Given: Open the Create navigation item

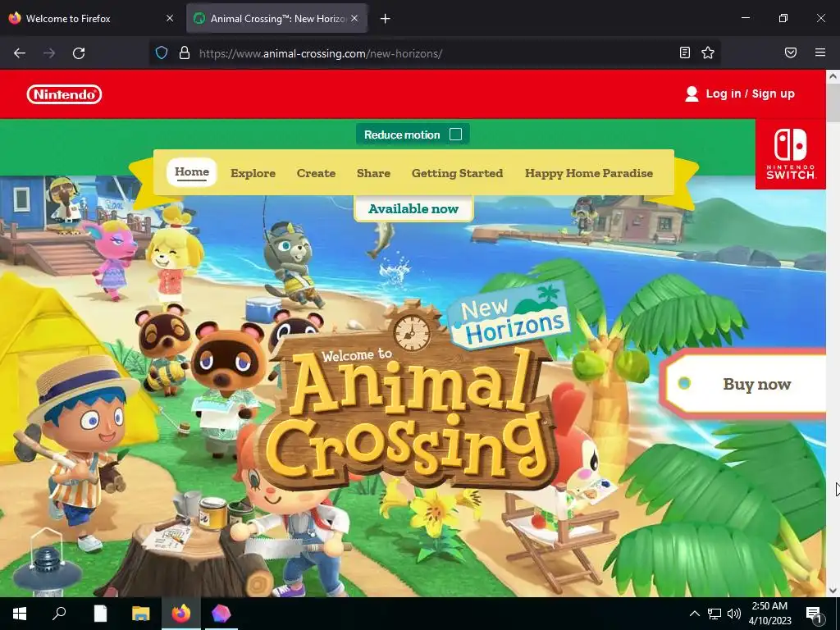Looking at the screenshot, I should (316, 173).
